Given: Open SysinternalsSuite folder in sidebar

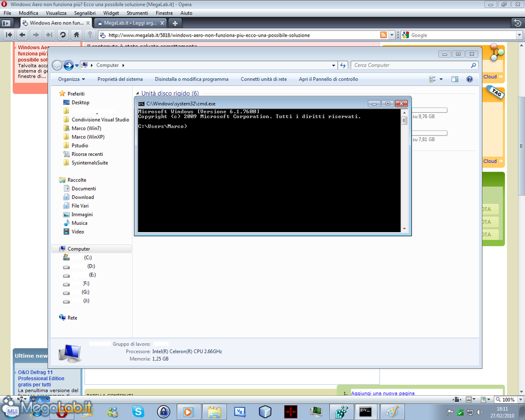Looking at the screenshot, I should point(89,163).
